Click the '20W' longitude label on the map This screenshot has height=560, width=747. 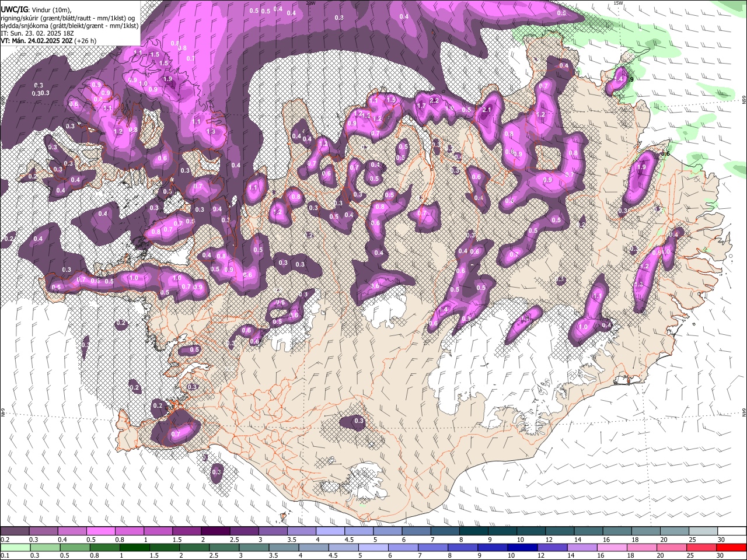(x=310, y=3)
